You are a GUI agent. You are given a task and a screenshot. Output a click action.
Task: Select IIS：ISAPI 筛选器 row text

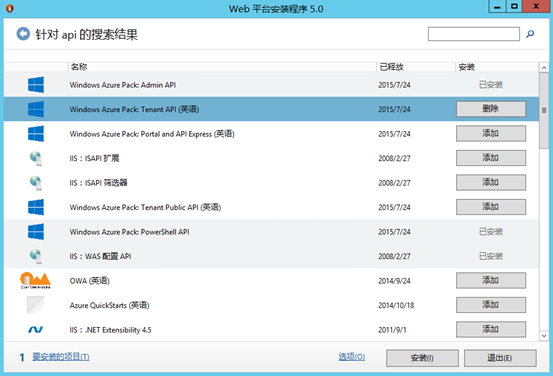[98, 183]
